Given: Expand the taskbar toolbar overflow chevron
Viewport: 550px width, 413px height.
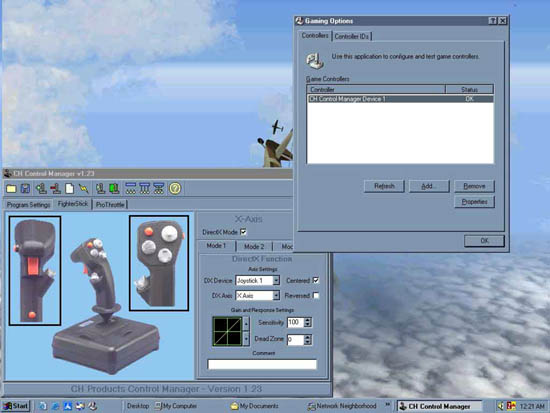Looking at the screenshot, I should 388,405.
